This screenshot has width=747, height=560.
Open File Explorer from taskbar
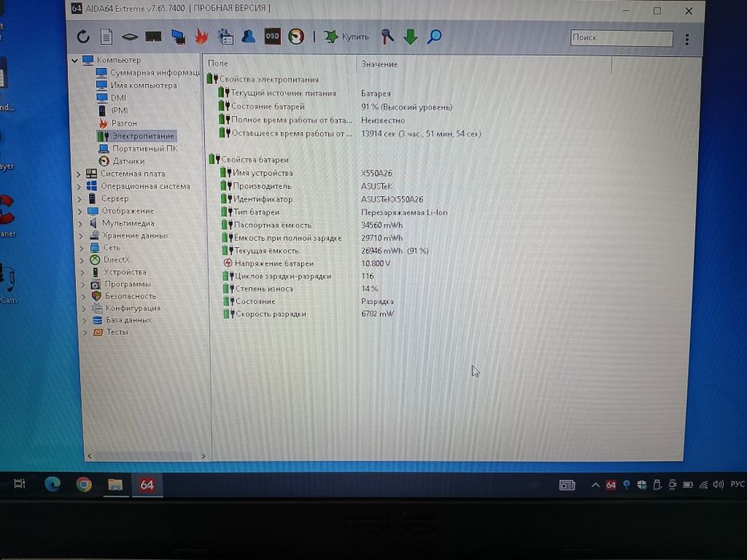(x=115, y=485)
